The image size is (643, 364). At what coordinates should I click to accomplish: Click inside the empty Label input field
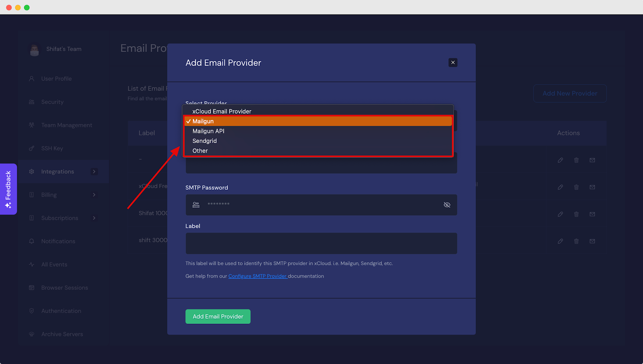pos(321,243)
